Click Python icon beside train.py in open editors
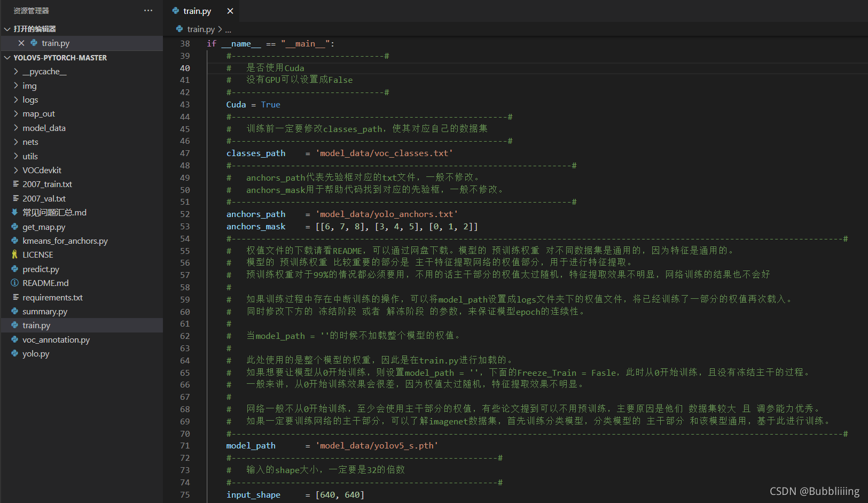 (34, 43)
